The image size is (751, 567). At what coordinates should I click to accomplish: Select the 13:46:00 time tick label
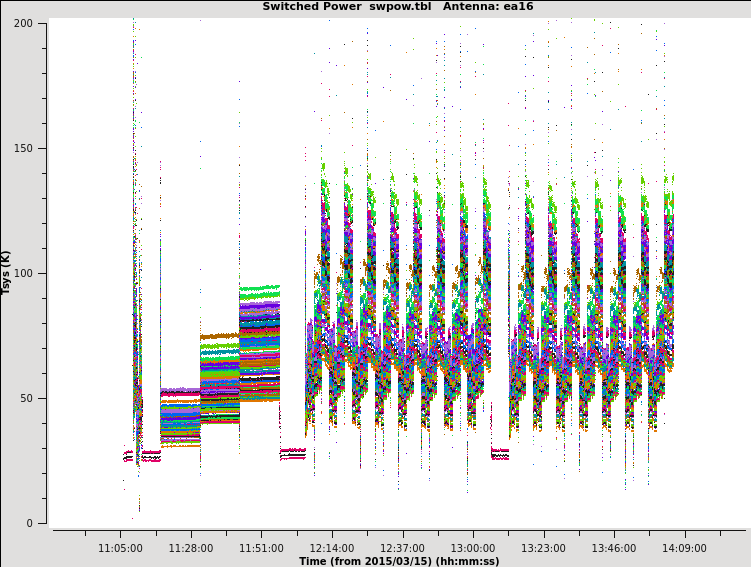tap(613, 548)
